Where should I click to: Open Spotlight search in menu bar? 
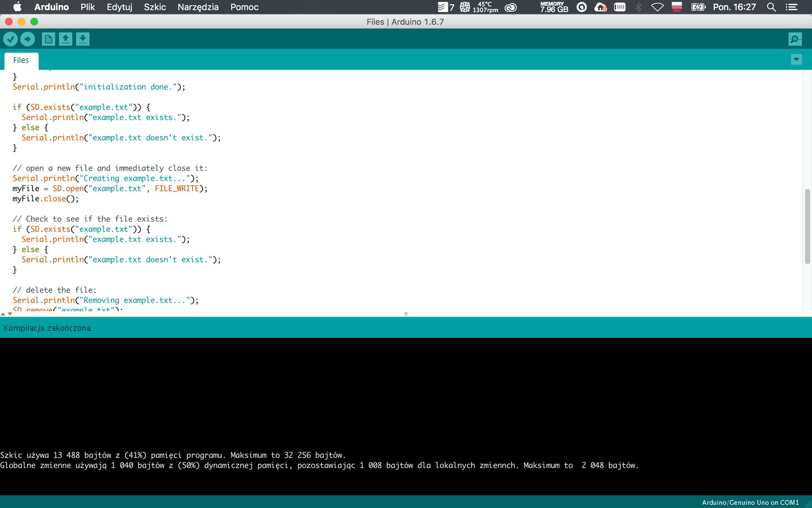771,7
